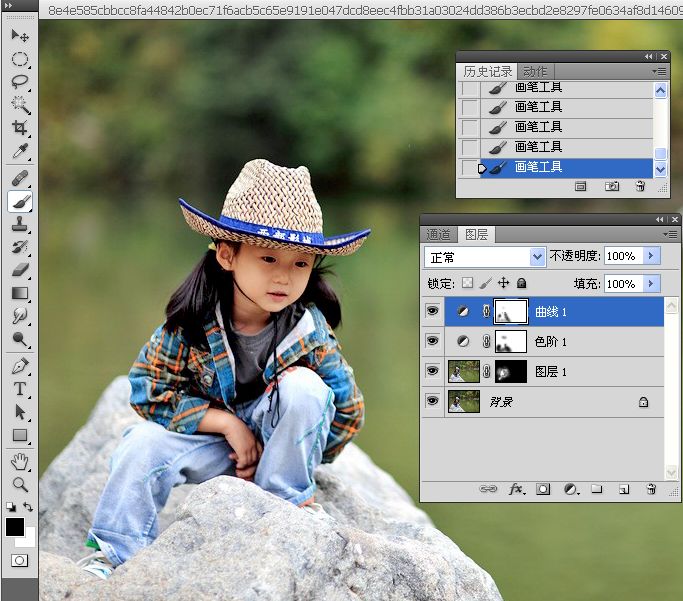
Task: Hide the 色阶 1 layer
Action: pos(432,341)
